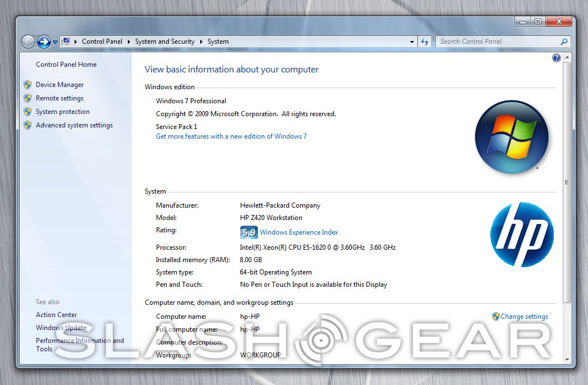Click the refresh button beside address bar
Image resolution: width=588 pixels, height=385 pixels.
425,42
